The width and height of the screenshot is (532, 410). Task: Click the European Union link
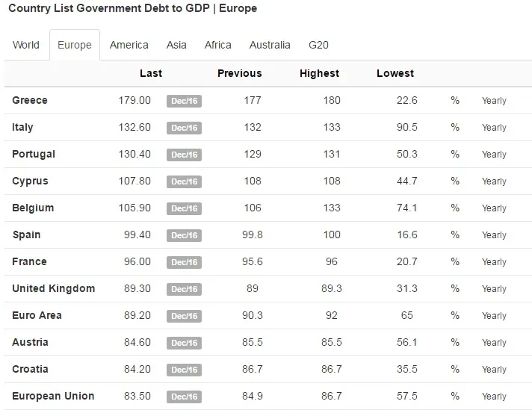point(53,396)
